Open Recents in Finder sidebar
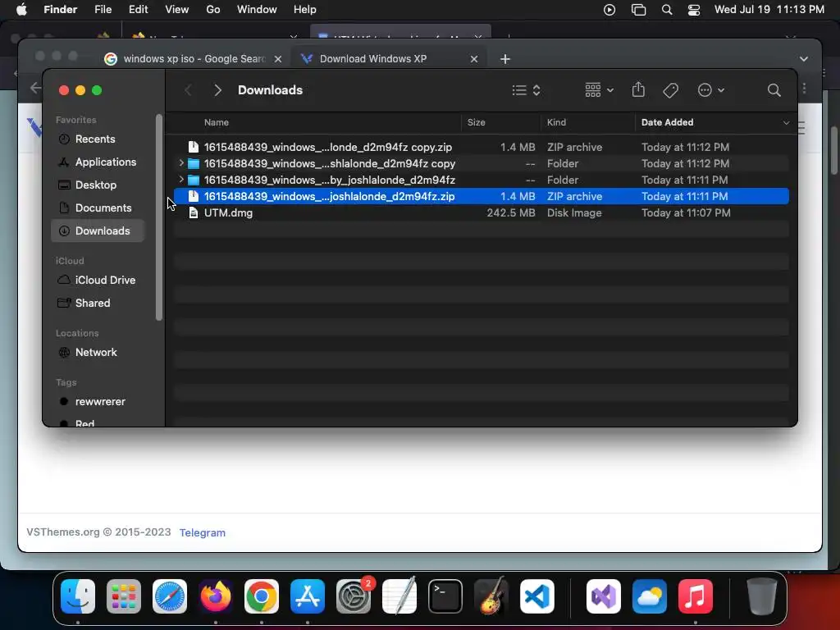The width and height of the screenshot is (840, 630). (x=97, y=139)
